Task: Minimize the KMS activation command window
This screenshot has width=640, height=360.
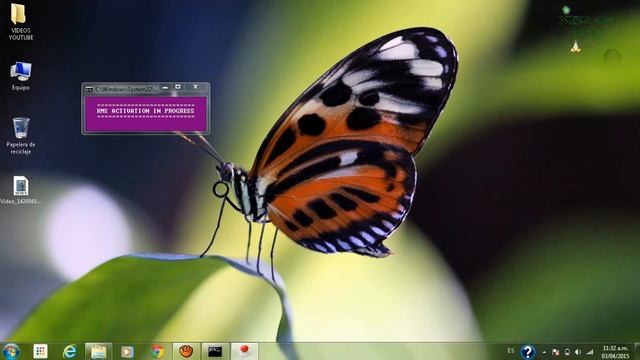Action: coord(165,87)
